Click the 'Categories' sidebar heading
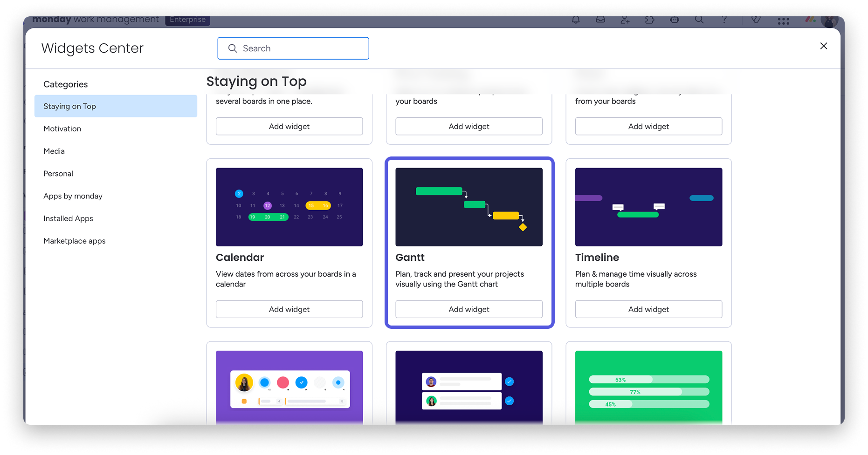 click(x=65, y=84)
